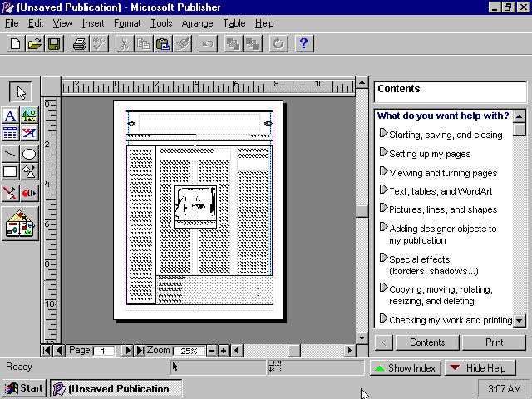Zoom out with the minus button
The width and height of the screenshot is (532, 399).
click(x=211, y=351)
